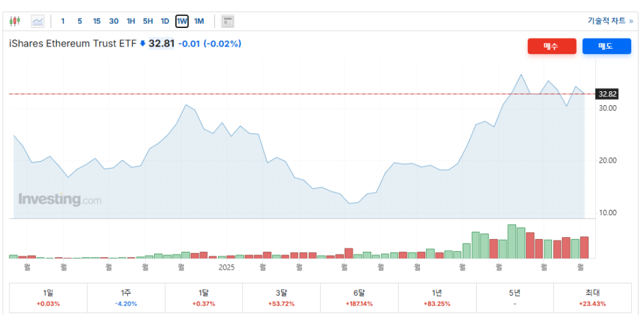Click the iShares Ethereum Trust ETF title
The height and width of the screenshot is (315, 644).
click(x=73, y=43)
